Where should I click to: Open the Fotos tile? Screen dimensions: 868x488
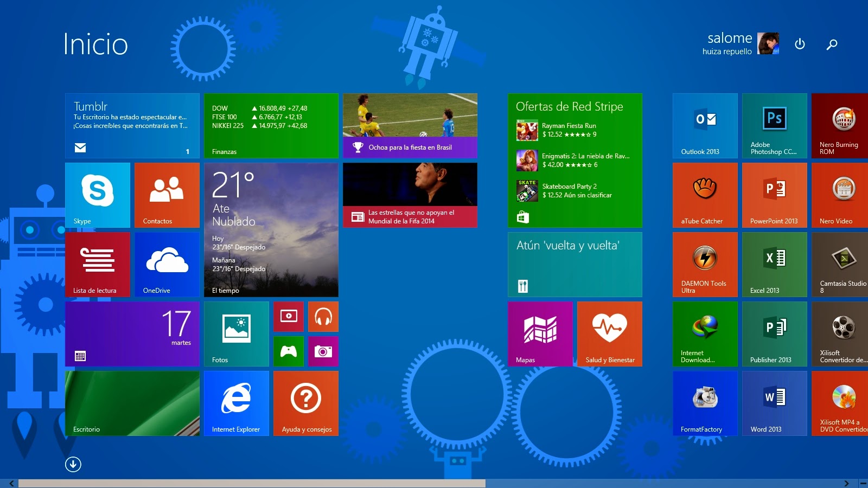click(237, 334)
